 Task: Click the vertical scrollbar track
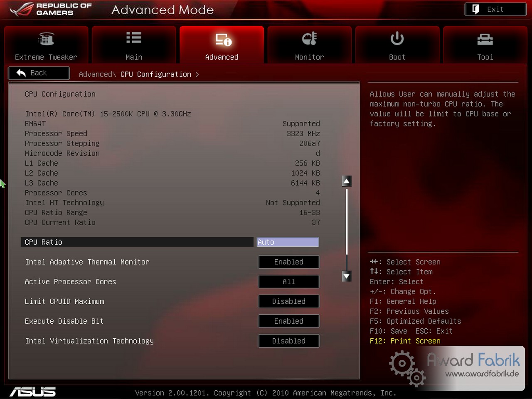(x=347, y=229)
